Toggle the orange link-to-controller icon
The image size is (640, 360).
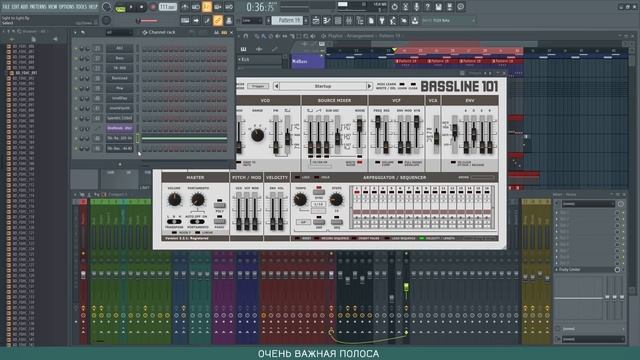pos(218,20)
